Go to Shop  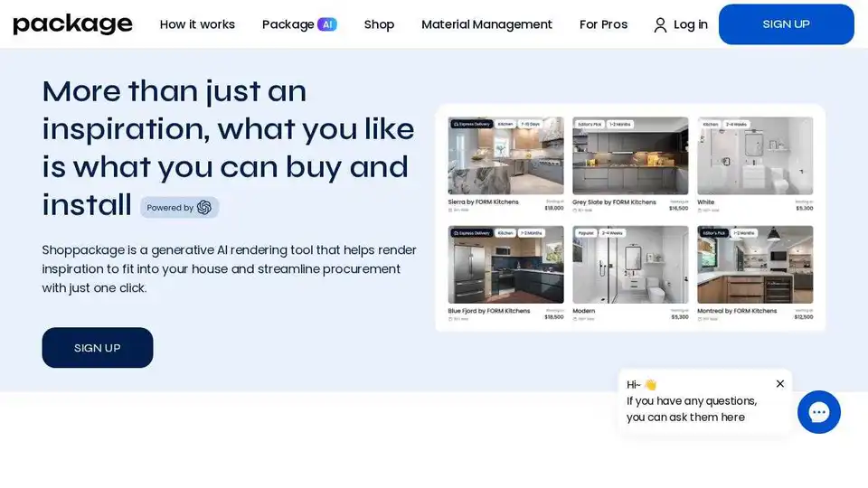click(379, 24)
